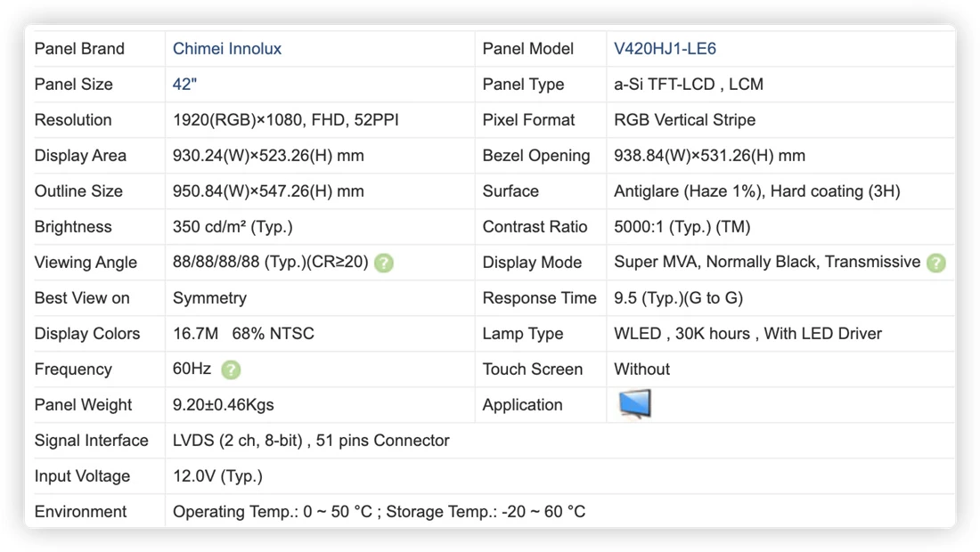
Task: Click the Outline Size label
Action: pos(78,191)
